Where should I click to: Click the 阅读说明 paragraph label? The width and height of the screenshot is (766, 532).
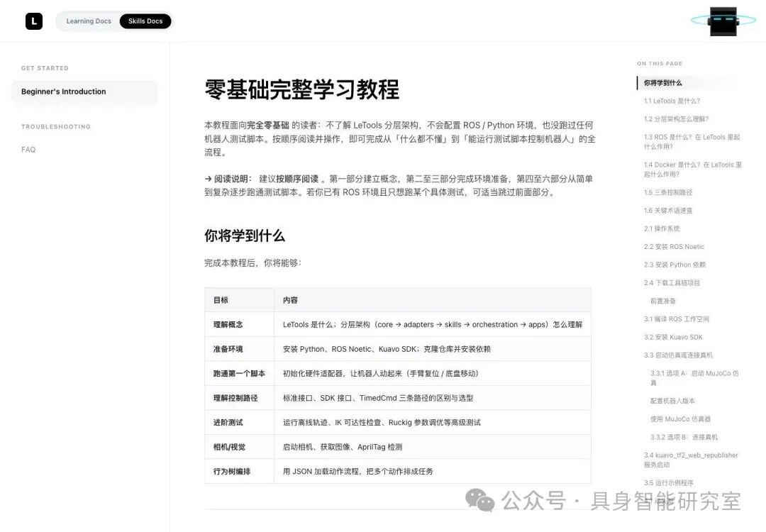pyautogui.click(x=233, y=179)
